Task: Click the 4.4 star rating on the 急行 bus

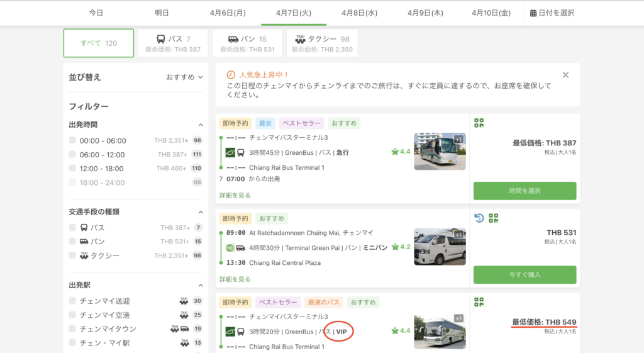Action: [x=401, y=152]
